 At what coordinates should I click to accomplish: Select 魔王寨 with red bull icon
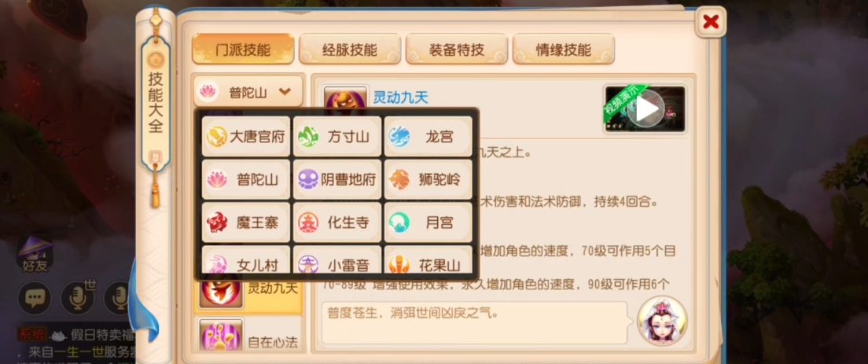pos(246,222)
